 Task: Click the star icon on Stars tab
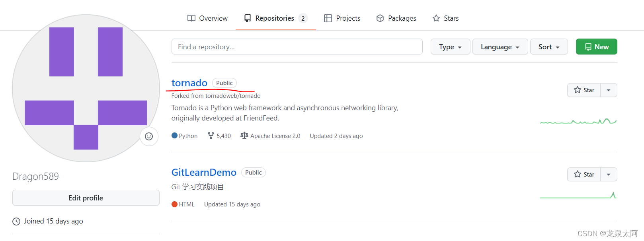tap(436, 18)
